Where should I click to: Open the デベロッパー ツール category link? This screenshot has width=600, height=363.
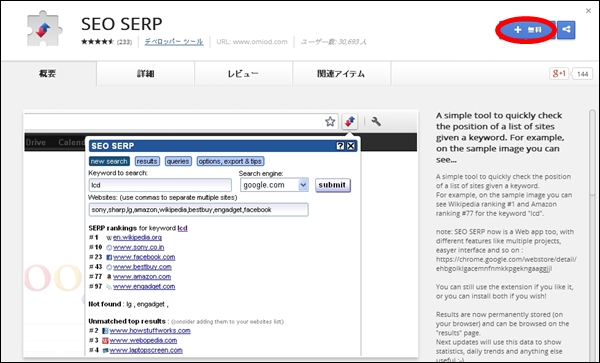174,42
